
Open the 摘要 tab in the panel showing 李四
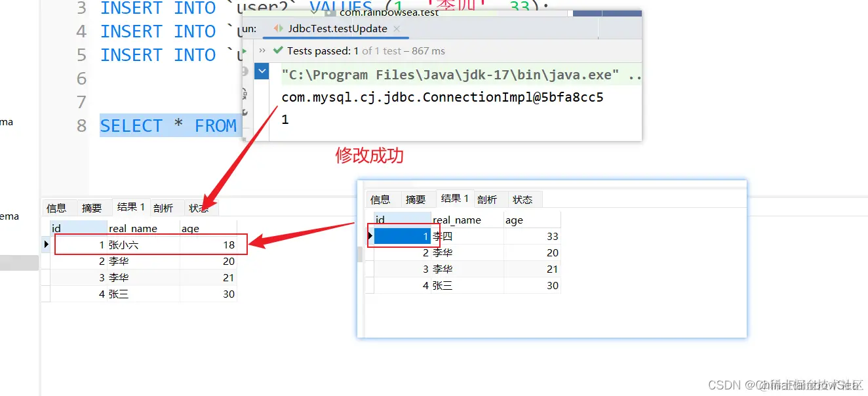click(x=416, y=199)
